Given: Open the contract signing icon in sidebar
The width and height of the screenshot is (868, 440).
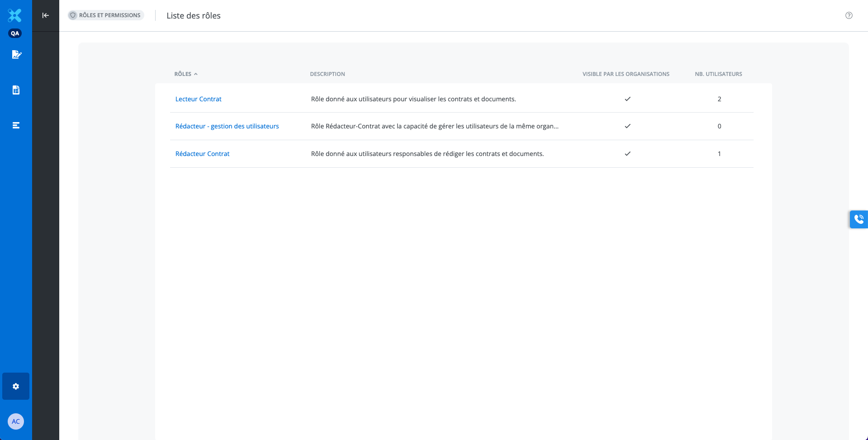Looking at the screenshot, I should pos(16,55).
